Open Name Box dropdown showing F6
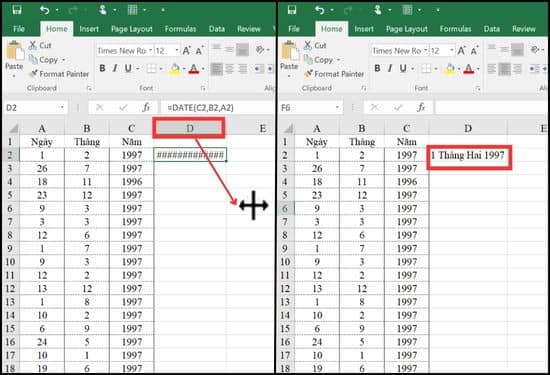The width and height of the screenshot is (550, 375). [x=337, y=107]
